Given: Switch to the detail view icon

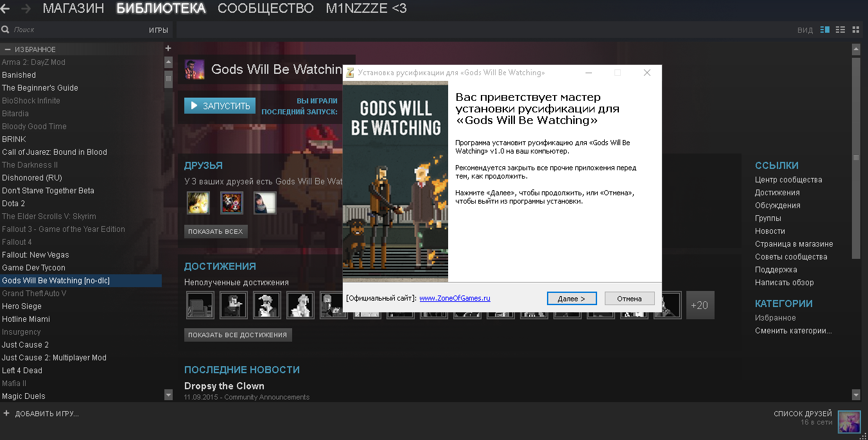Looking at the screenshot, I should click(825, 30).
